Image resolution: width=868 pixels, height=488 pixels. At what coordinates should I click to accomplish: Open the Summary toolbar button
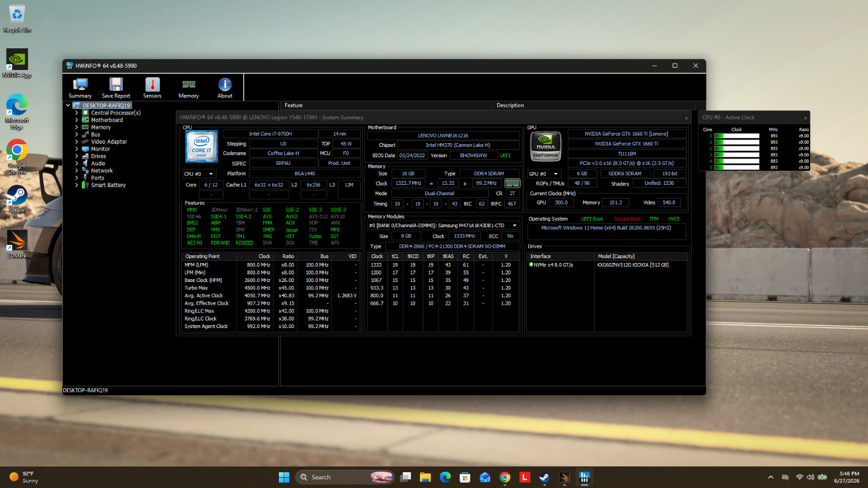click(80, 88)
